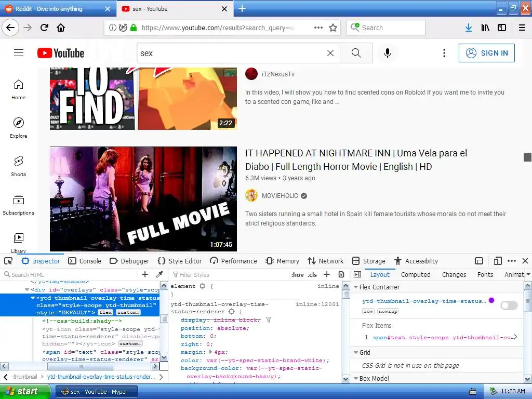This screenshot has width=532, height=399.
Task: Open Subscriptions in YouTube sidebar
Action: [19, 205]
